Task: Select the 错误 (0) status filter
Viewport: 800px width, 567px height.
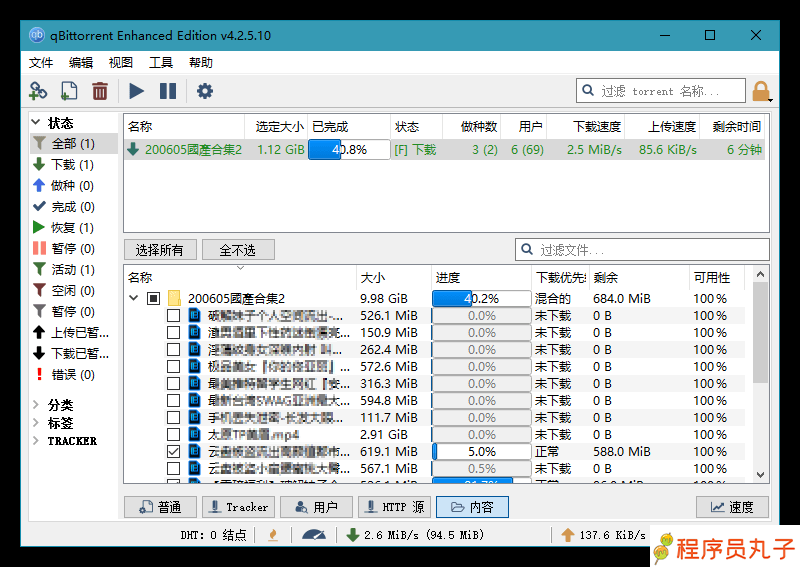Action: pyautogui.click(x=73, y=375)
